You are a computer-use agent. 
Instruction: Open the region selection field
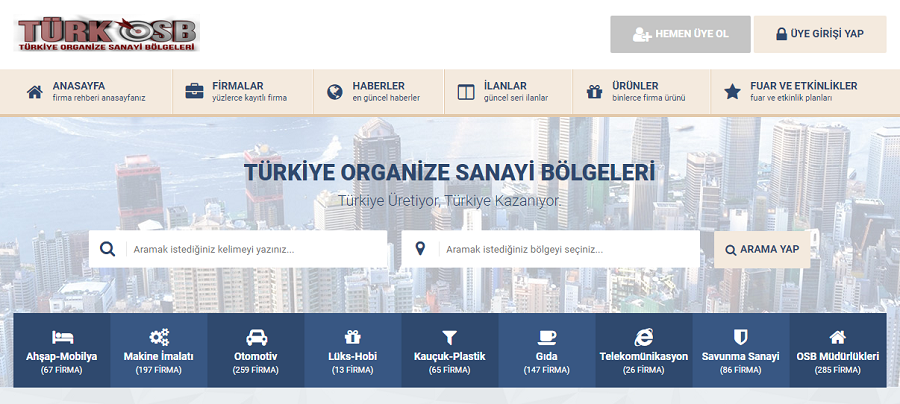550,249
